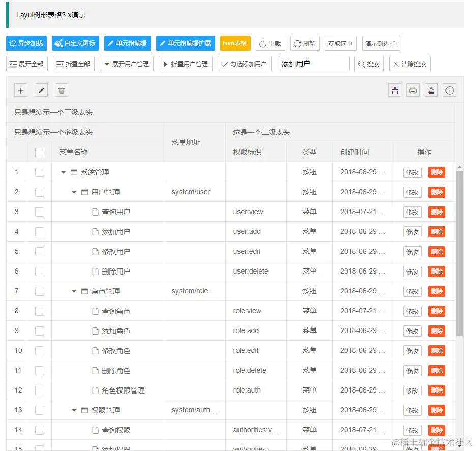This screenshot has width=476, height=451.
Task: Click file icon beside 修改用户
Action: click(x=95, y=252)
